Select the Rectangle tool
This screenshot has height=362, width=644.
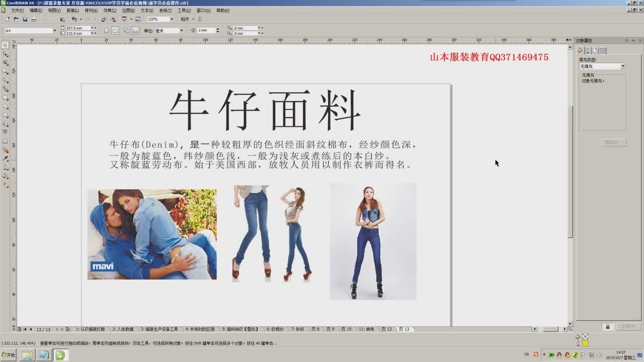coord(6,98)
